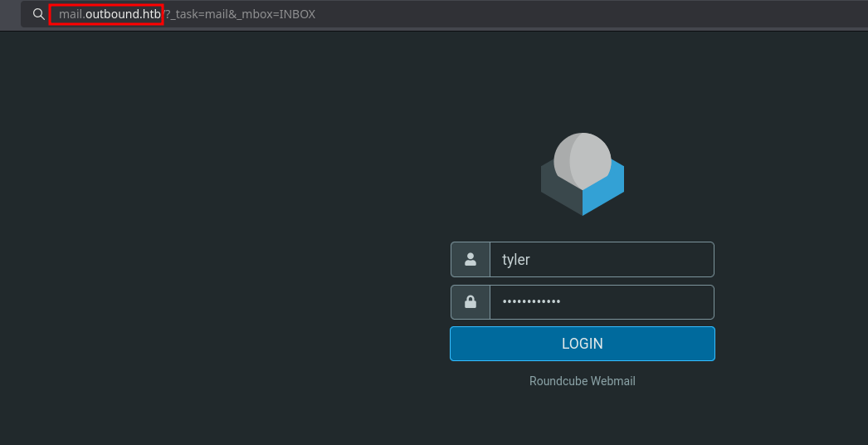Click the user icon beside username field

[x=471, y=259]
